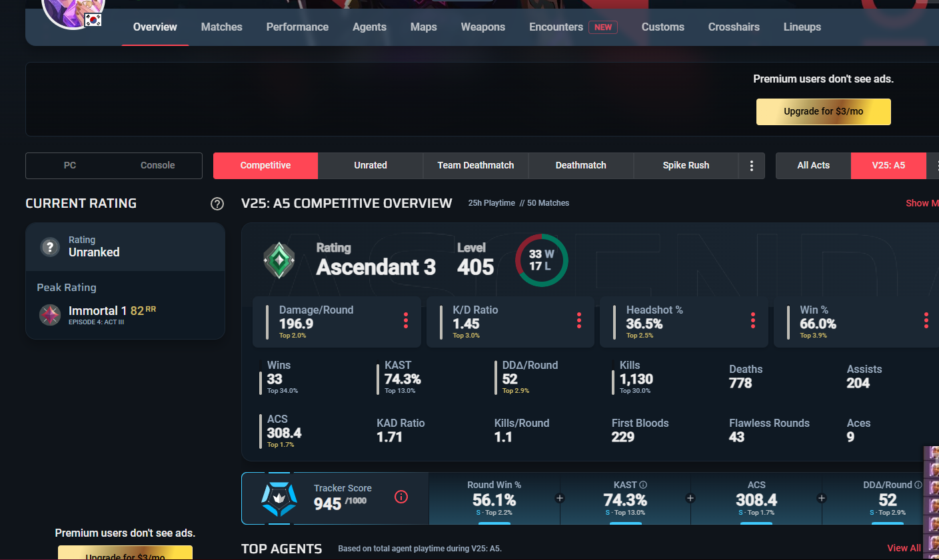939x560 pixels.
Task: Click the Win % value 66.0%
Action: 818,324
